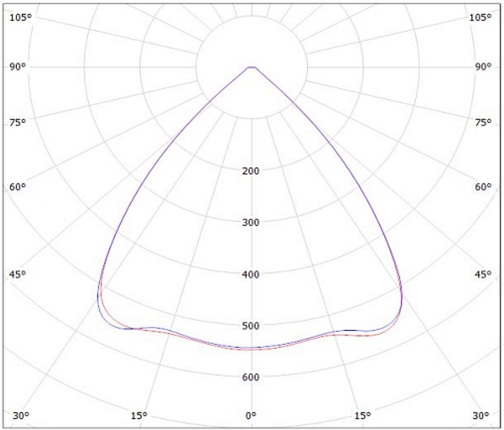The height and width of the screenshot is (430, 504).
Task: Click the right-side 75° angle label
Action: [483, 122]
